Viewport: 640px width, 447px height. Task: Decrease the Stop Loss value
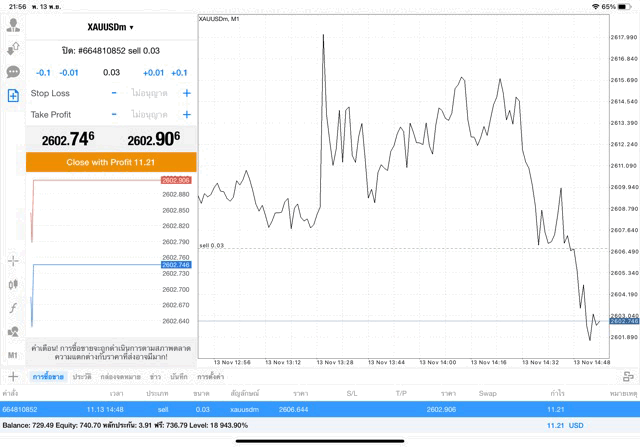coord(114,93)
